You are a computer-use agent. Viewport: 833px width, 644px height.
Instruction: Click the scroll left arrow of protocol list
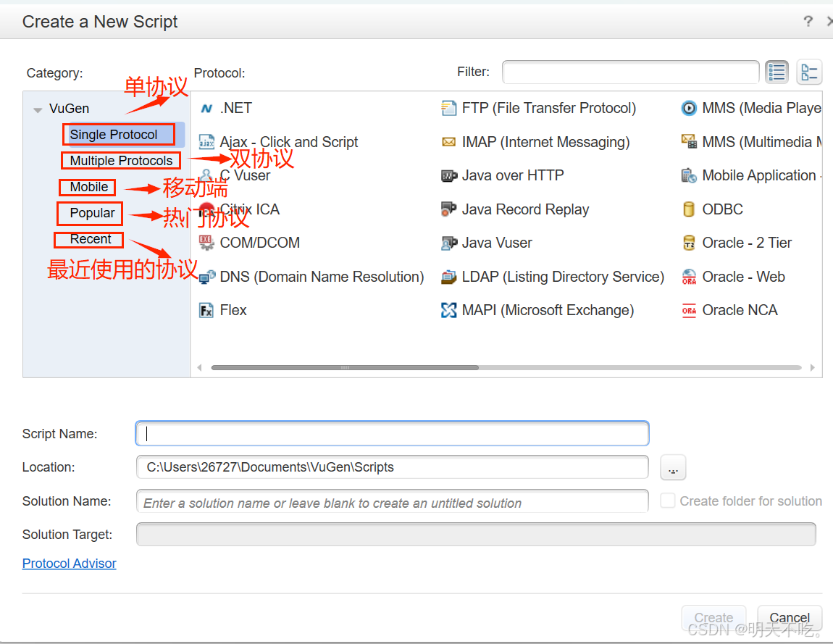pyautogui.click(x=200, y=368)
